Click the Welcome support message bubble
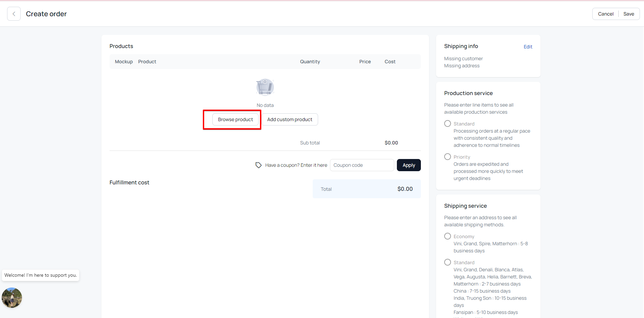Screen dimensions: 644x318 41,275
